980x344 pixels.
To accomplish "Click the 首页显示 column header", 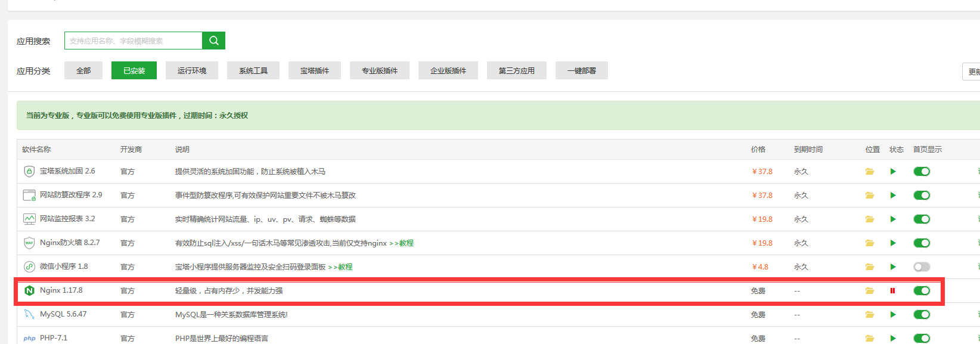I will [928, 150].
